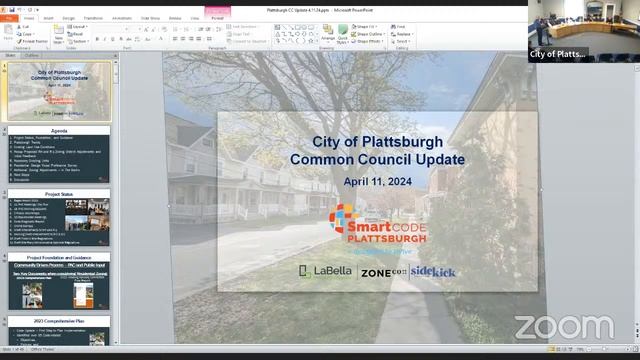Increase the font size
The image size is (640, 360).
(146, 29)
